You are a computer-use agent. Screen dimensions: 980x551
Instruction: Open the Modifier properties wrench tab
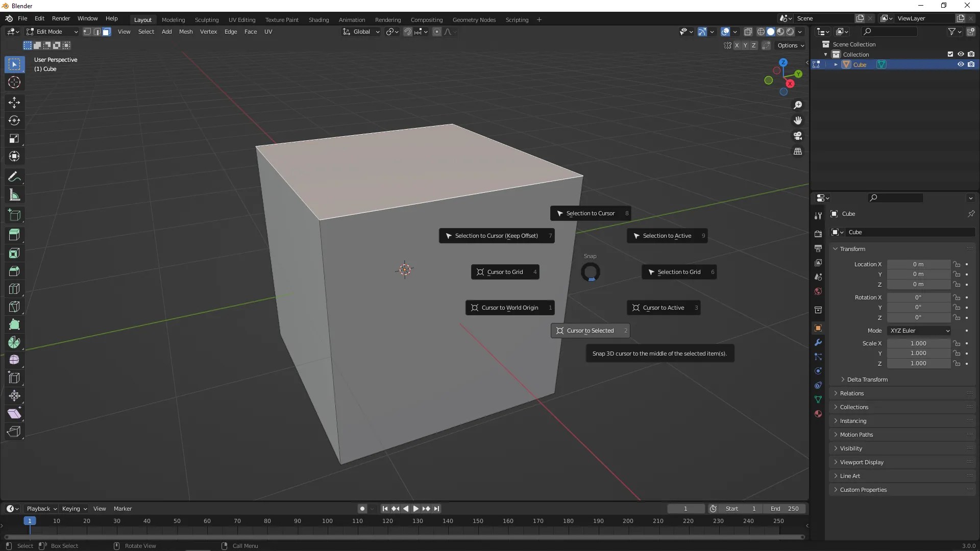(x=818, y=342)
